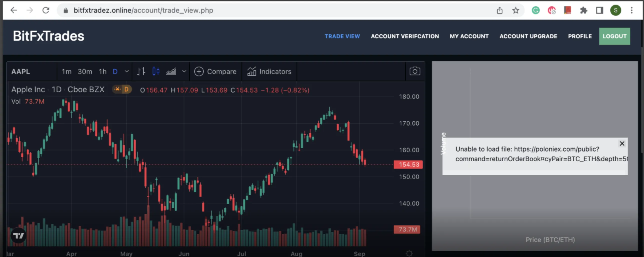Open the Trade View page

[342, 36]
